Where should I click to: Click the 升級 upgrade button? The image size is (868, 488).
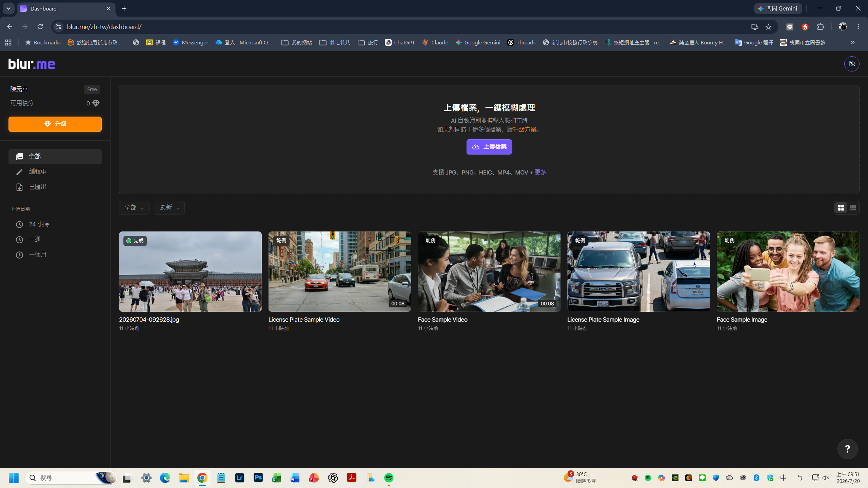coord(55,124)
